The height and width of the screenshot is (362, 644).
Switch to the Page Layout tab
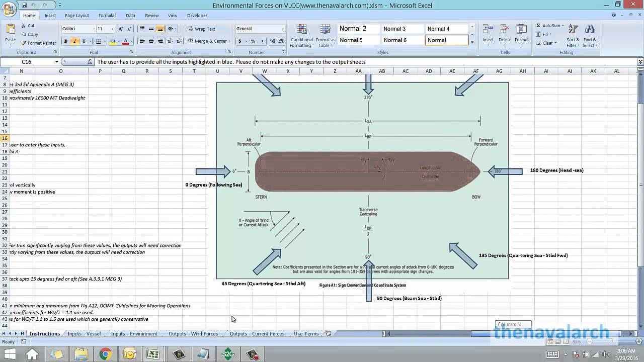(76, 16)
